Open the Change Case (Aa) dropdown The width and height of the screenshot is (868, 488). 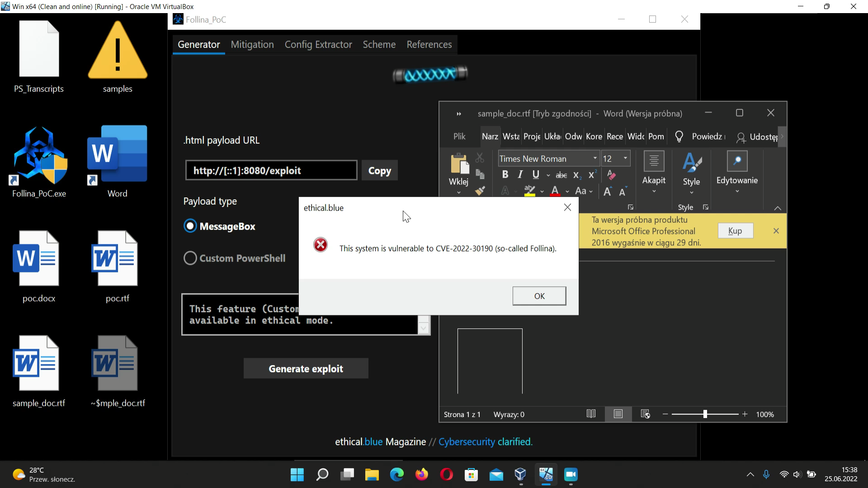[583, 191]
